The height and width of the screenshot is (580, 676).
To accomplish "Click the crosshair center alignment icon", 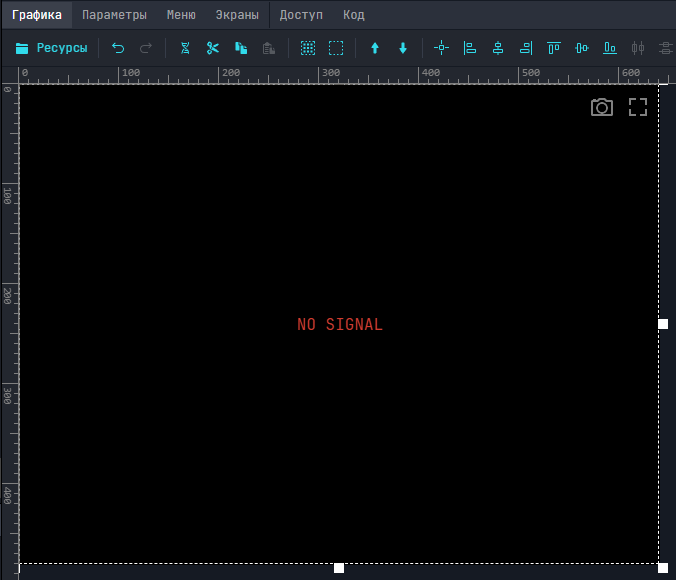I will (442, 48).
